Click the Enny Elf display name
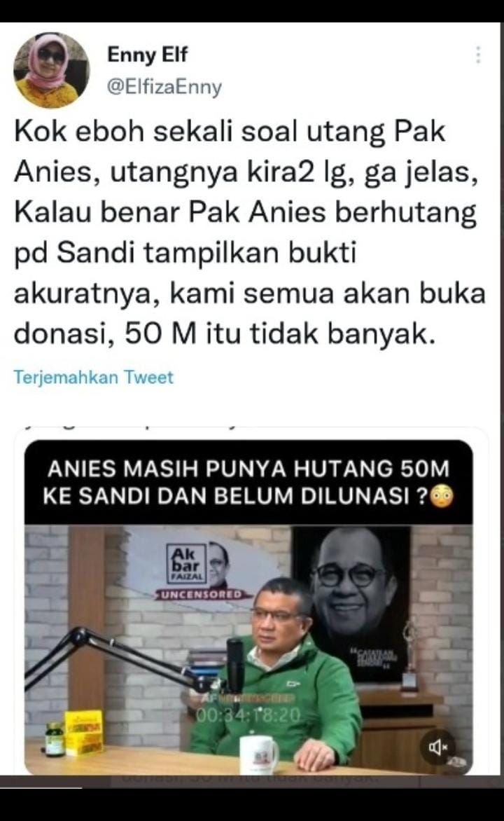Image resolution: width=504 pixels, height=821 pixels. coord(147,55)
